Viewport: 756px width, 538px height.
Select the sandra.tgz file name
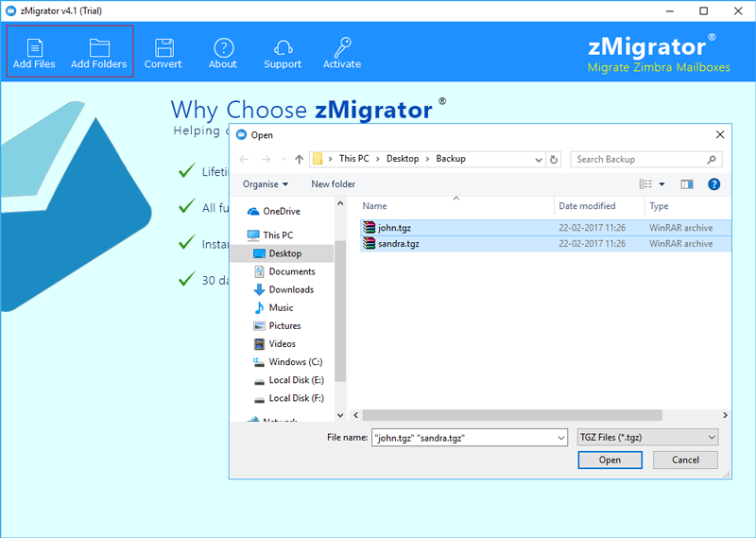(x=399, y=244)
